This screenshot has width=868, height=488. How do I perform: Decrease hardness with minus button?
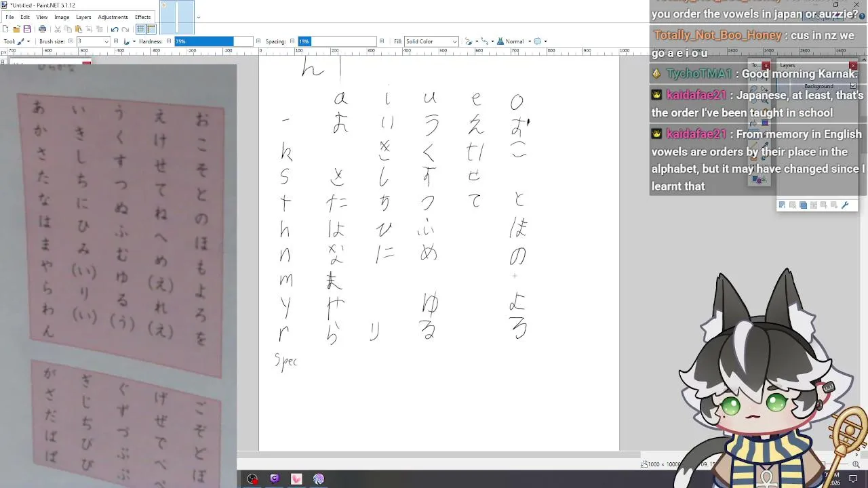pyautogui.click(x=169, y=41)
